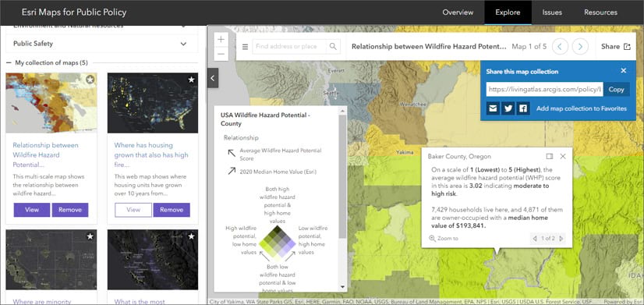Toggle star on the minority map card

[x=90, y=236]
